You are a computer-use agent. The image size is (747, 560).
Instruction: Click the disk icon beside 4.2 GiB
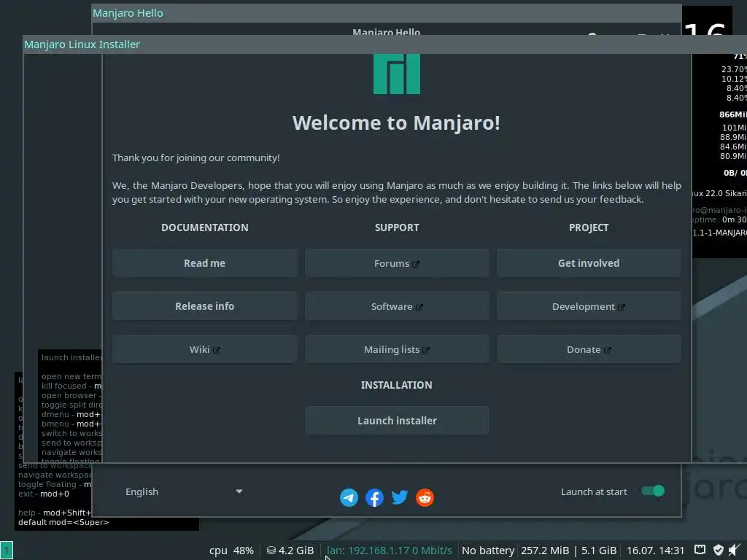coord(271,551)
